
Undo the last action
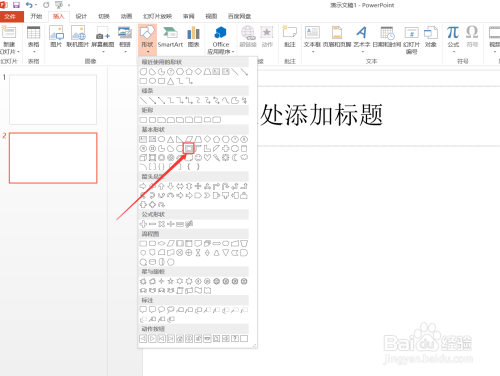click(29, 5)
